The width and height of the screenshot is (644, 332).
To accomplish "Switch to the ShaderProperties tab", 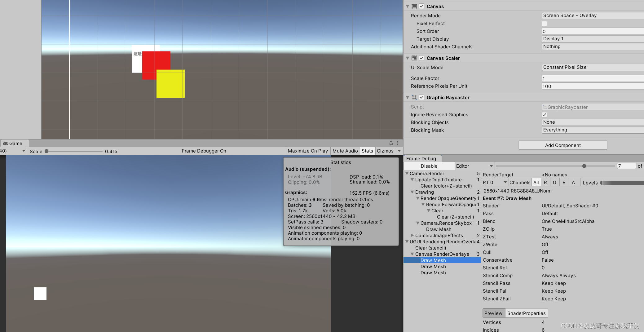I will point(526,313).
